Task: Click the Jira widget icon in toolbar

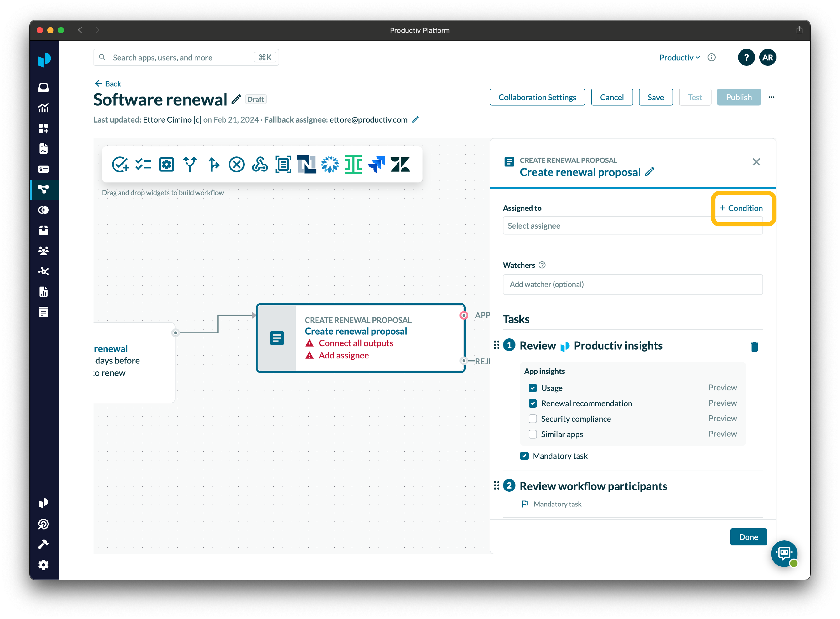Action: point(376,164)
